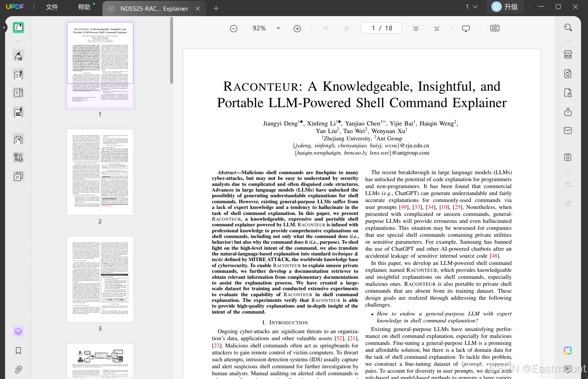Select page 4 thumbnail
588x379 pixels.
pos(100,361)
